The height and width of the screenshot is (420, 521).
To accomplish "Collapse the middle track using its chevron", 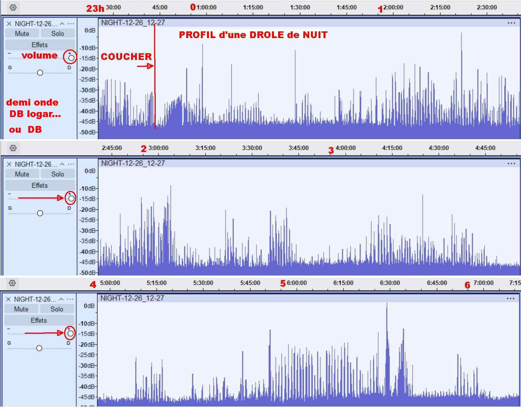I will pos(62,164).
